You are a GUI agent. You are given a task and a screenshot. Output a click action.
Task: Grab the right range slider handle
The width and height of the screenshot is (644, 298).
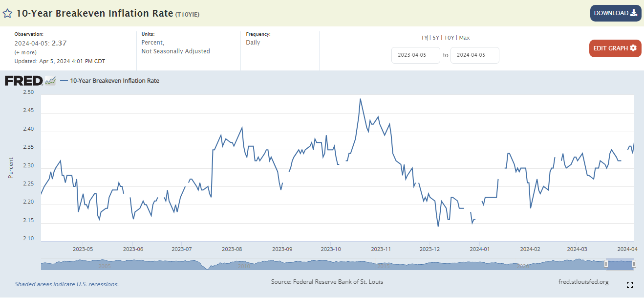(x=634, y=264)
